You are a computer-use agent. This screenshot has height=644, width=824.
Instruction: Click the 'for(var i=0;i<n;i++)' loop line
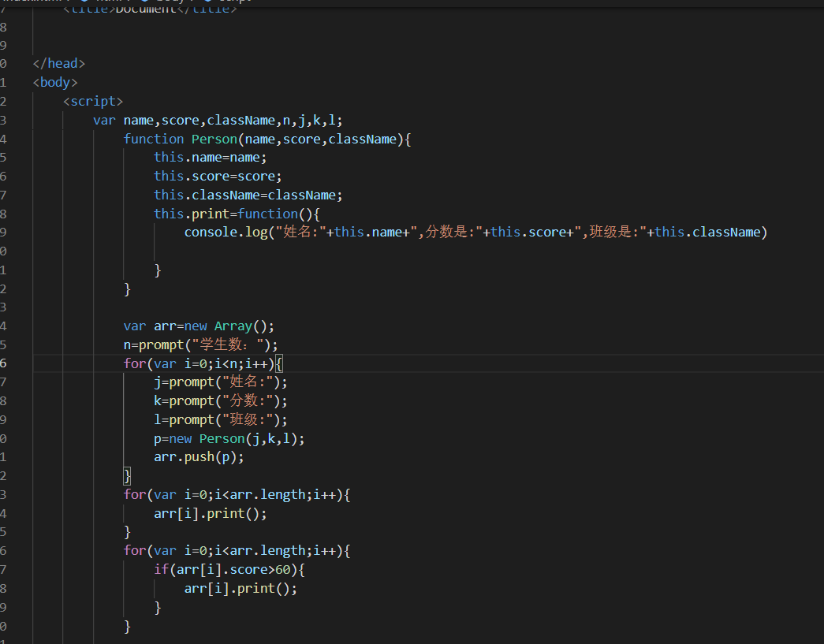(x=203, y=363)
